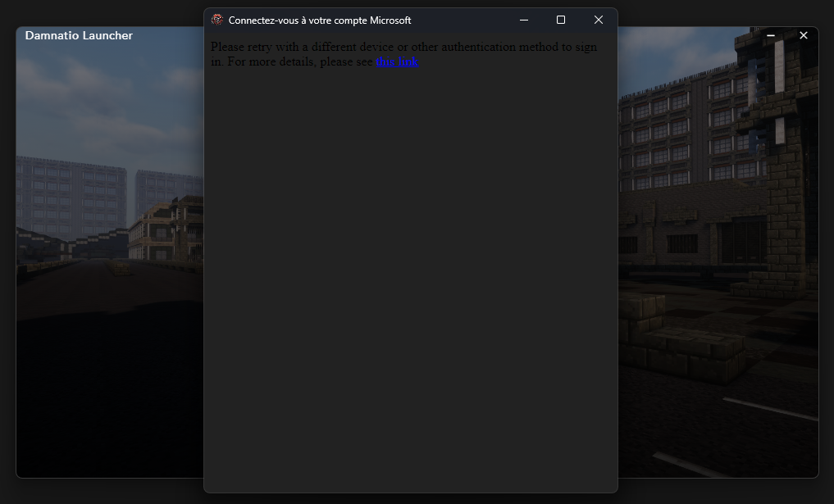Click the stacked stone blocks right of dialog

click(681, 336)
